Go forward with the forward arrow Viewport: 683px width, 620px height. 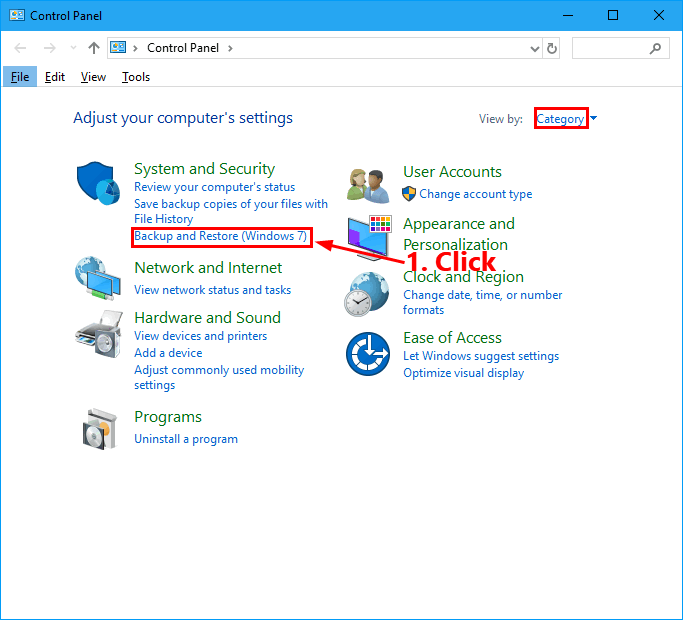point(50,48)
